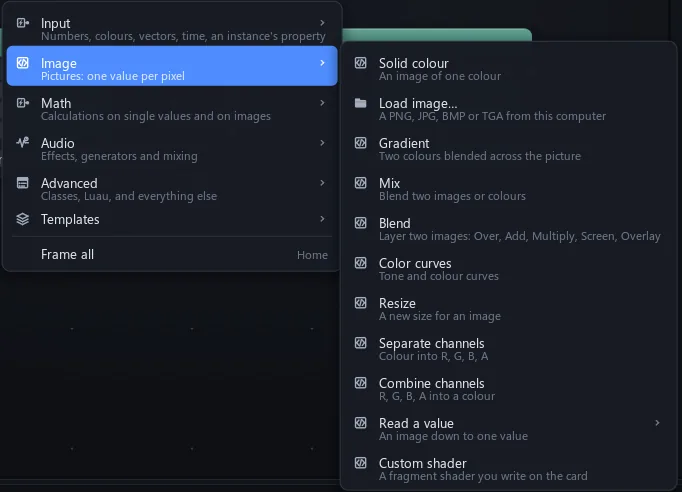Click 'An image down to one value' text
This screenshot has height=492, width=682.
453,436
